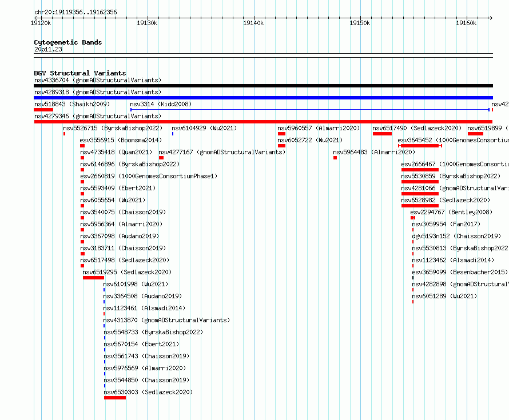
Task: Click the red bar under nsv6519295
Action: click(x=93, y=278)
